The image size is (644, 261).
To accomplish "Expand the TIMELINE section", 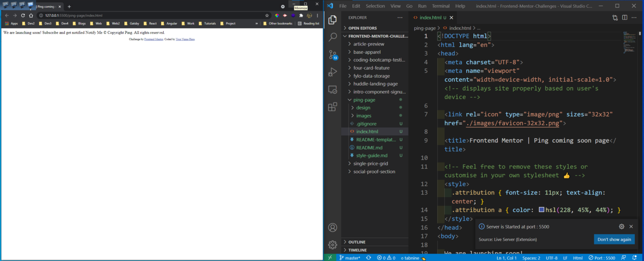I will (374, 250).
